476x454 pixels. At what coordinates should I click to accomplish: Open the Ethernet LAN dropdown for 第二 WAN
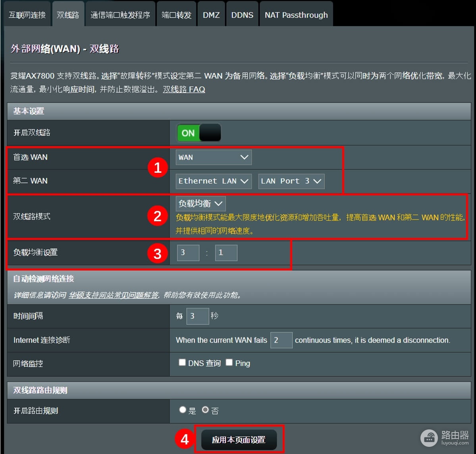(x=214, y=181)
